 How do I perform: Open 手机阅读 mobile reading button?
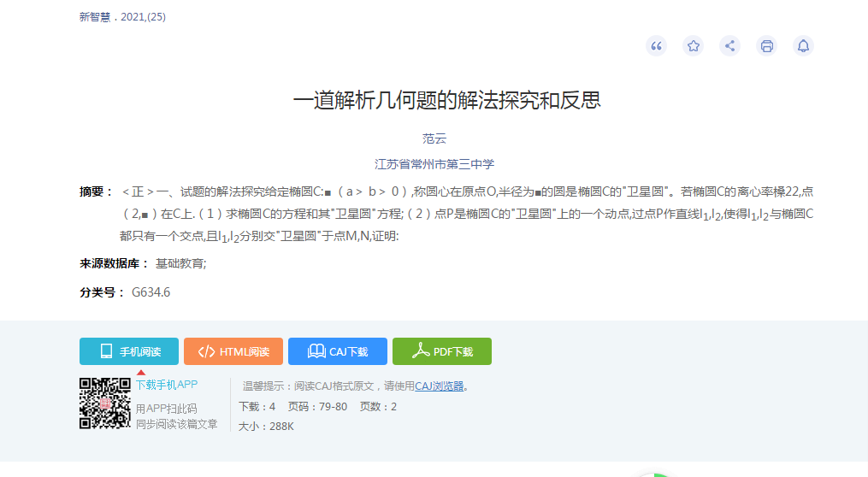coord(129,351)
